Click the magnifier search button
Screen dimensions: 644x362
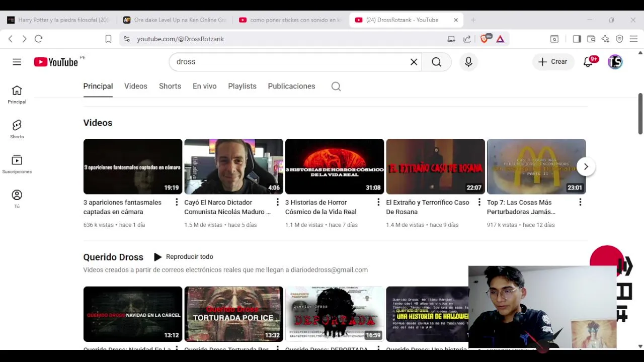point(436,62)
